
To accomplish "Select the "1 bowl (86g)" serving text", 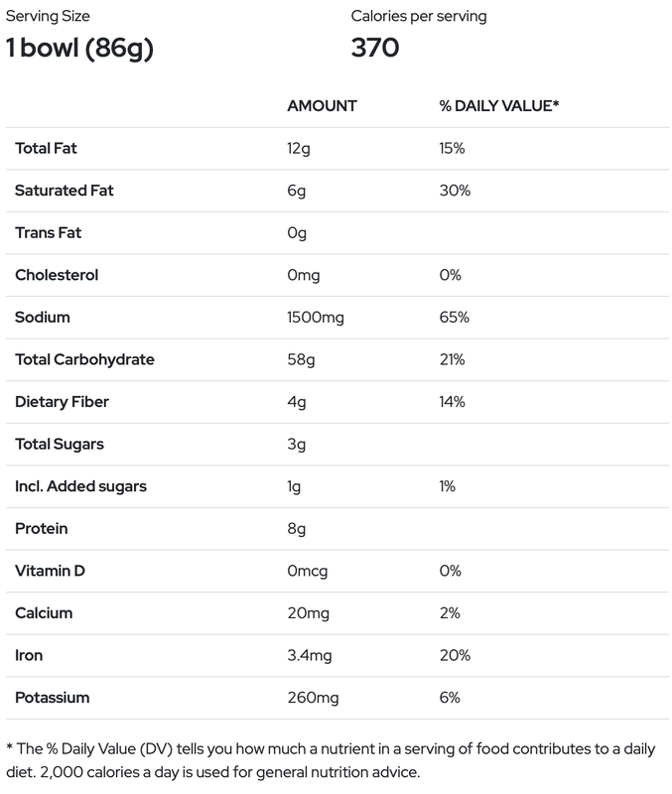I will point(80,48).
